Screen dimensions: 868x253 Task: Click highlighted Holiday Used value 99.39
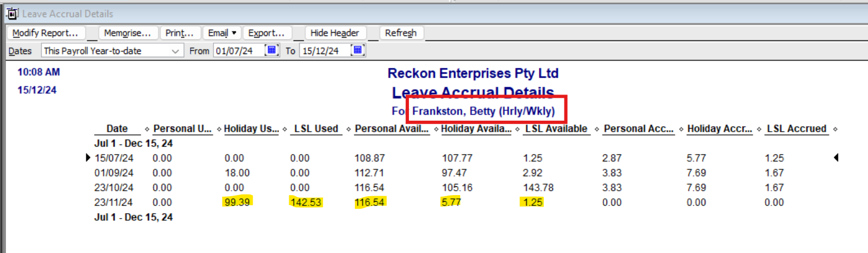click(x=237, y=202)
